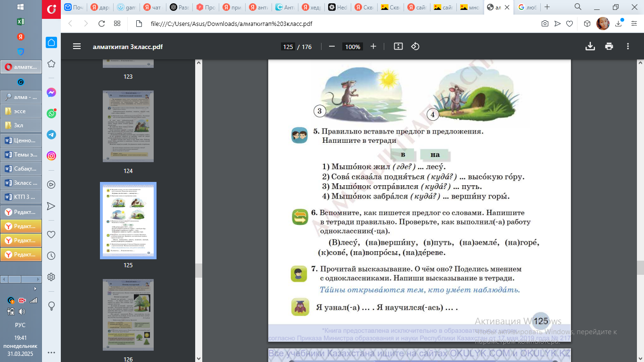Viewport: 644px width, 362px height.
Task: Select page 124 thumbnail
Action: 128,126
